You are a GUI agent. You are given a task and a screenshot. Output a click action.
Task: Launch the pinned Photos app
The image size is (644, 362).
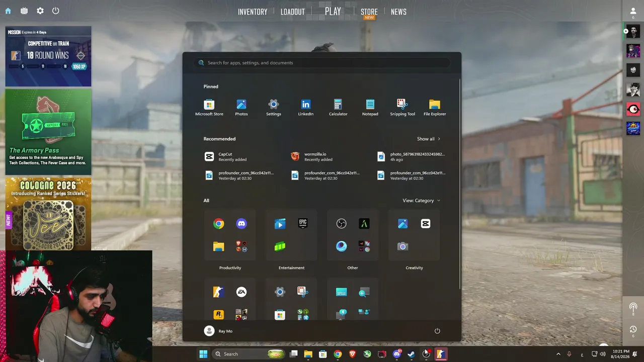coord(242,108)
